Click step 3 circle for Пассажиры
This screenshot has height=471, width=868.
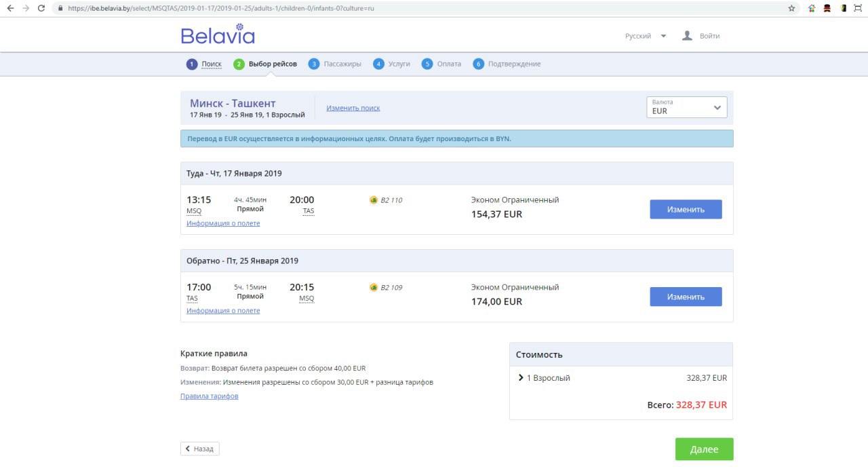(313, 64)
